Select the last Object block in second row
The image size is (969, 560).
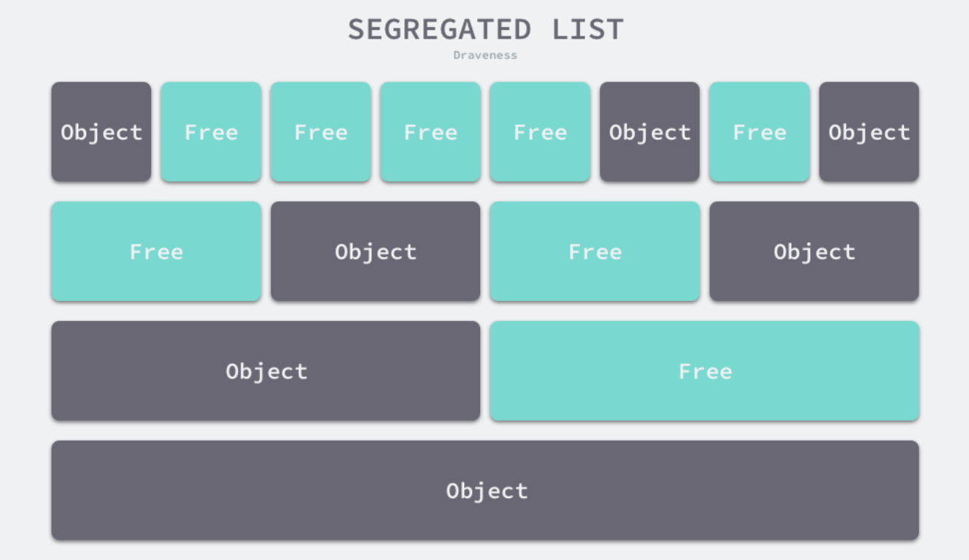pos(814,252)
